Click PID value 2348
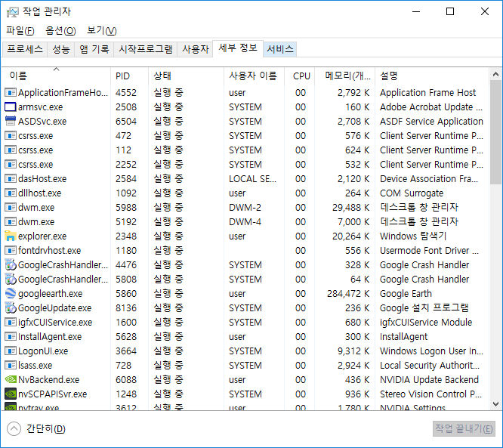 (x=126, y=236)
